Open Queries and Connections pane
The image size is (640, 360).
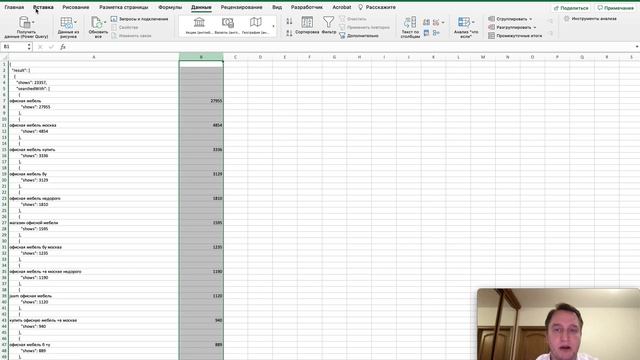point(140,19)
